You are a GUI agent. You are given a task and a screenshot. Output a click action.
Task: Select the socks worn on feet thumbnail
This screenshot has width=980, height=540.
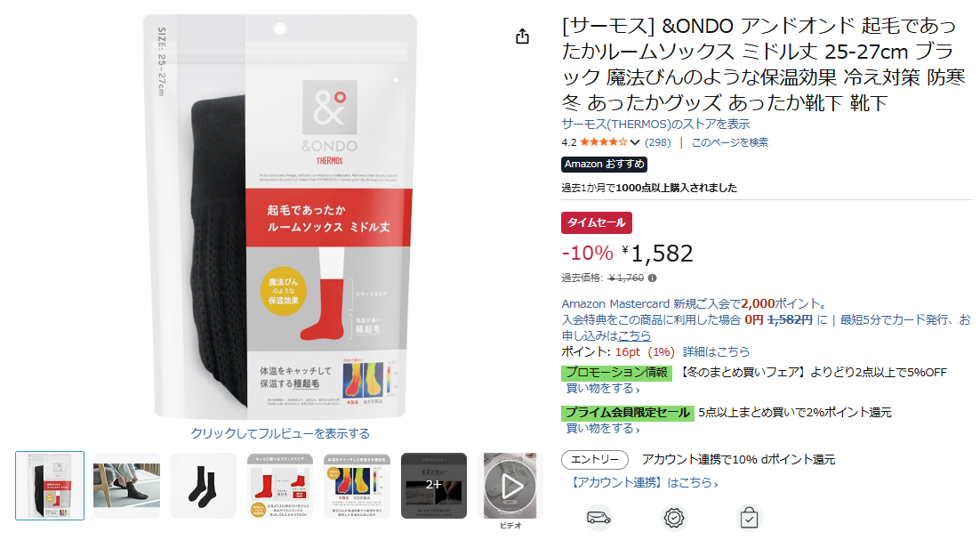127,486
